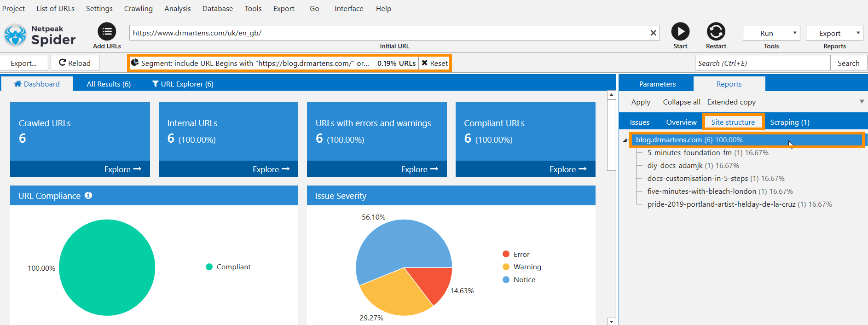Switch to the Parameters tab
Viewport: 868px width, 325px height.
[x=657, y=84]
